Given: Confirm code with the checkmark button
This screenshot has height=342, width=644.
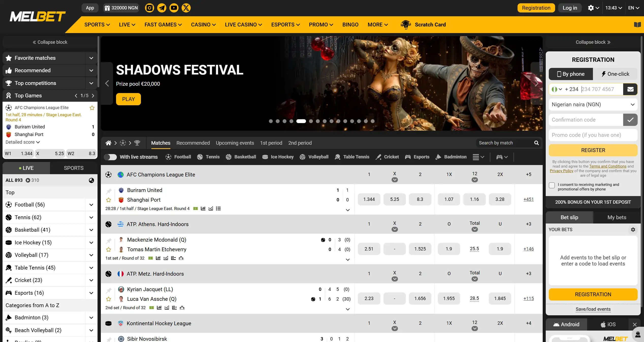Looking at the screenshot, I should point(630,120).
